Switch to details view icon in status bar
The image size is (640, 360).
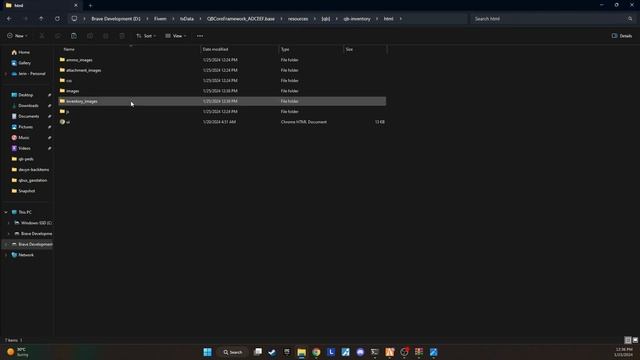pos(628,340)
